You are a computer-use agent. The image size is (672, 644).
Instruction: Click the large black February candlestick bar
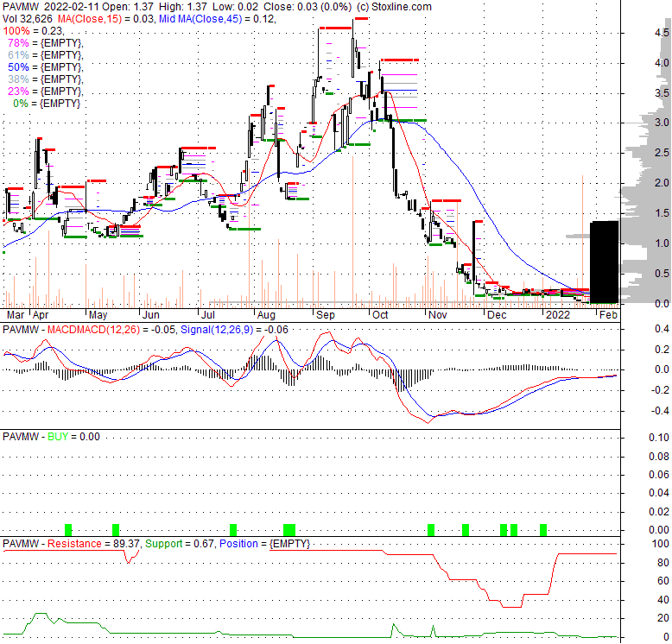click(605, 262)
